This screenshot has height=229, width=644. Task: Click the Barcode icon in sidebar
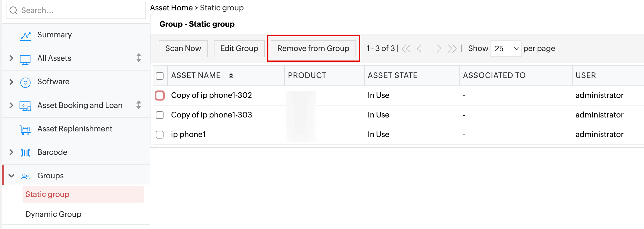click(25, 153)
